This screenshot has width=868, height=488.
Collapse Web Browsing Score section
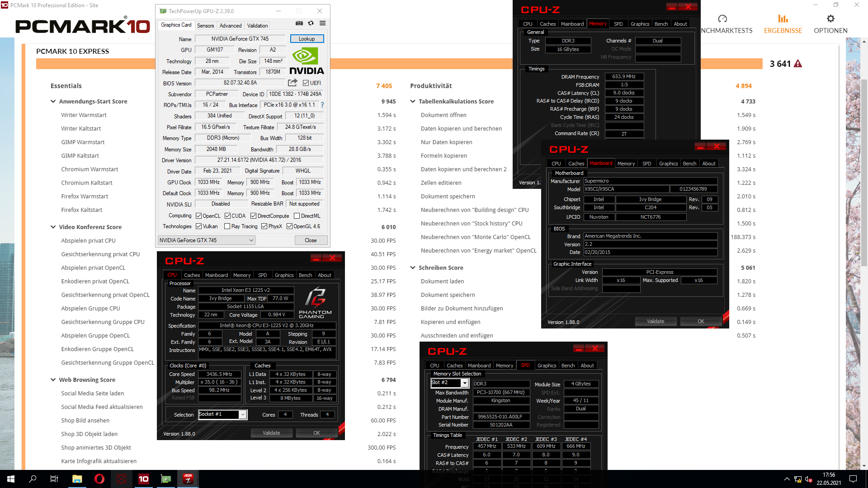point(53,380)
